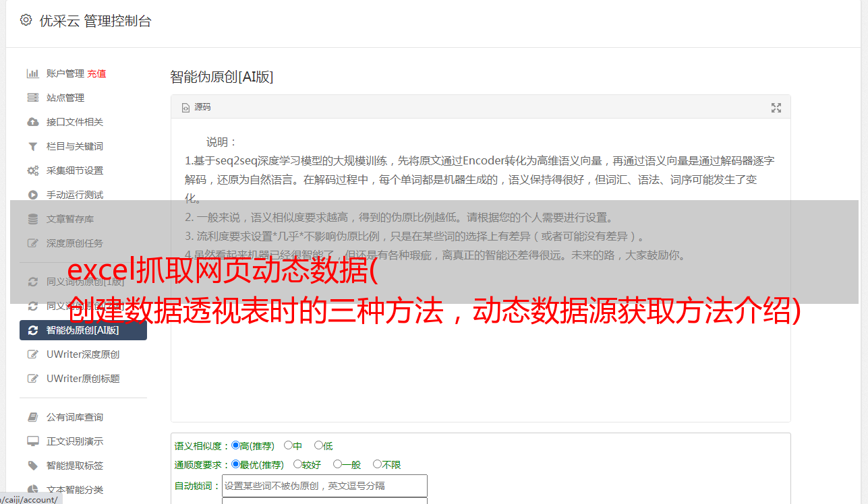Click the edit icon for UWriter原创标题
This screenshot has width=868, height=504.
click(32, 379)
